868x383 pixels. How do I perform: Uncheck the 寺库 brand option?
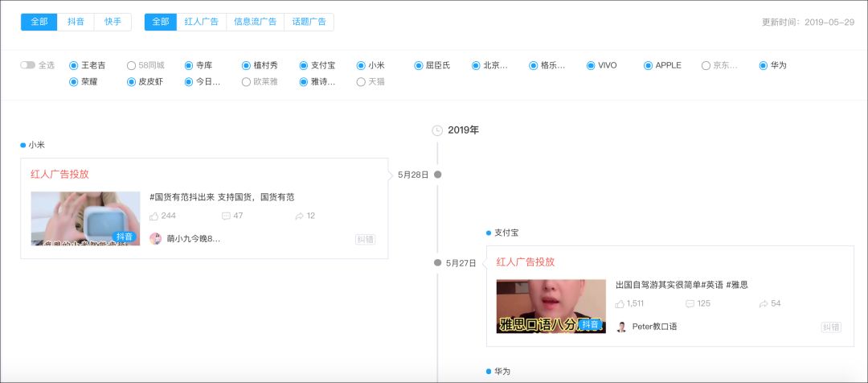pos(189,65)
